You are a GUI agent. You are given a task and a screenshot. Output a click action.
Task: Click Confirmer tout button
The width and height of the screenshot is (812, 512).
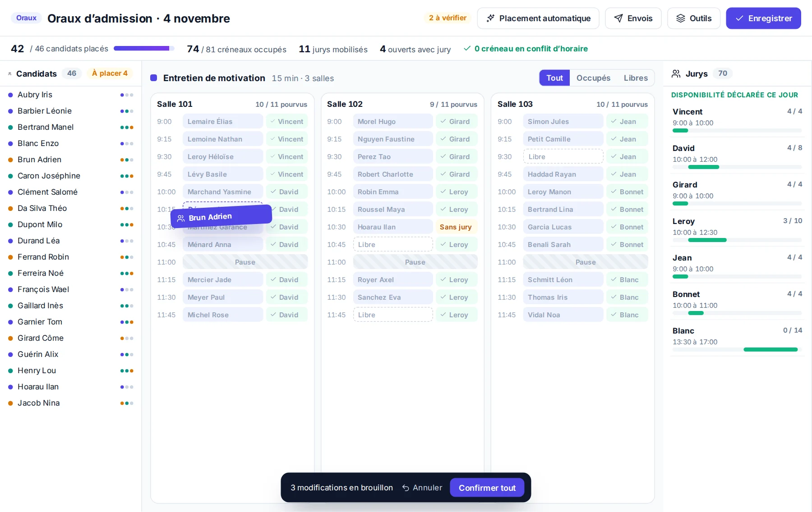[x=487, y=488]
